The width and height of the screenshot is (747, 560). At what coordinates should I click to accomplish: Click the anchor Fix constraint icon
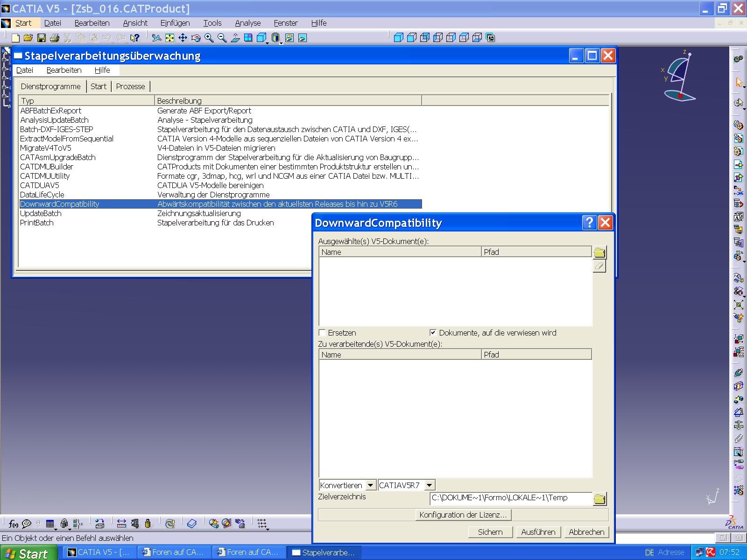coord(738,425)
